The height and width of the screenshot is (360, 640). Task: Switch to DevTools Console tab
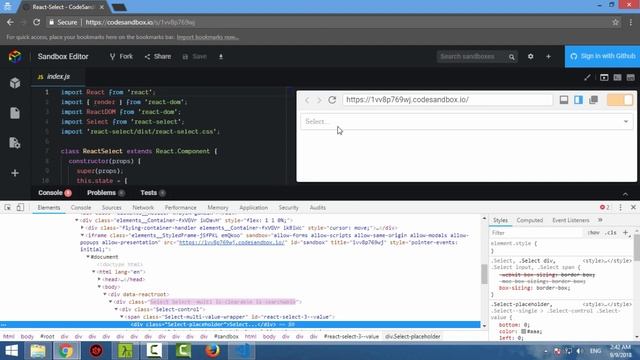tap(81, 208)
